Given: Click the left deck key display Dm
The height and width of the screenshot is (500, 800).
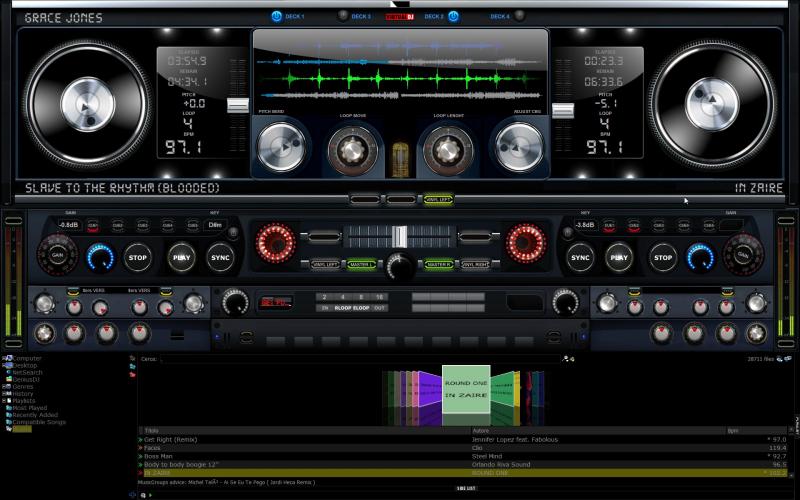Looking at the screenshot, I should (215, 225).
